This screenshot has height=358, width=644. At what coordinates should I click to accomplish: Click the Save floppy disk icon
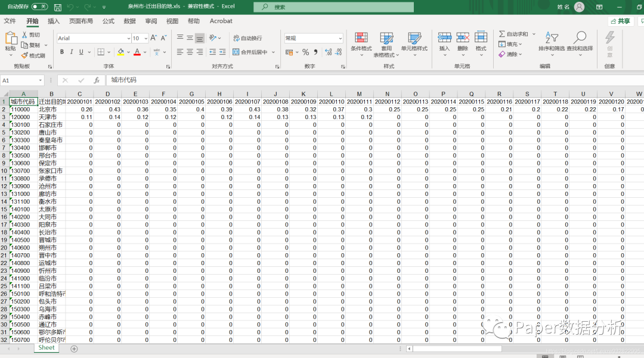tap(58, 7)
